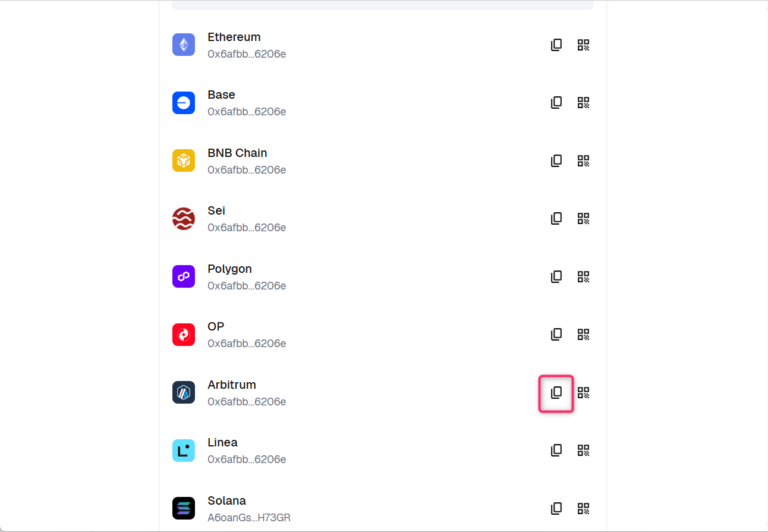Copy the Arbitrum address
The width and height of the screenshot is (768, 532).
pyautogui.click(x=556, y=393)
